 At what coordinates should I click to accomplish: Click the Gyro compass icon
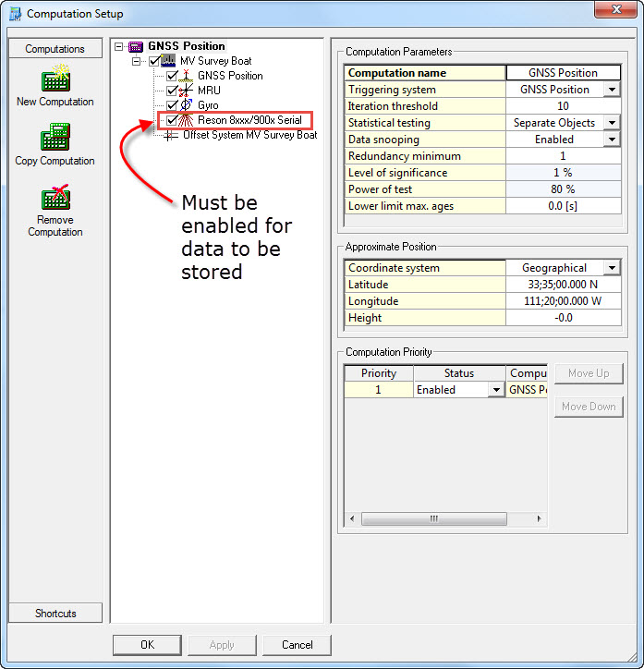click(x=186, y=105)
